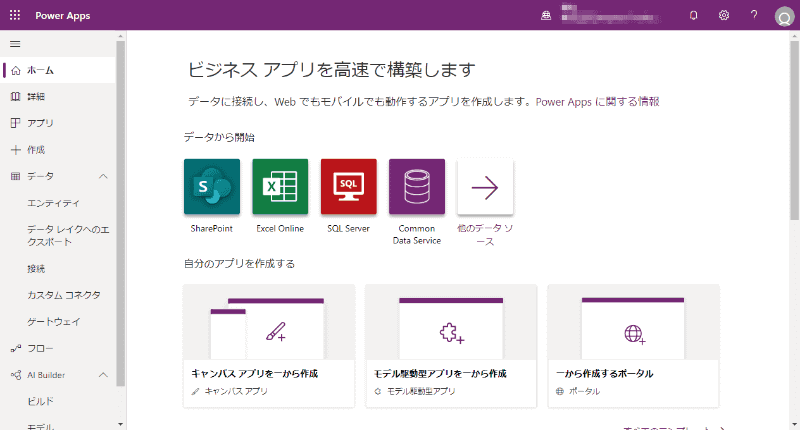Click the portal globe plus icon
This screenshot has width=800, height=430.
tap(634, 335)
